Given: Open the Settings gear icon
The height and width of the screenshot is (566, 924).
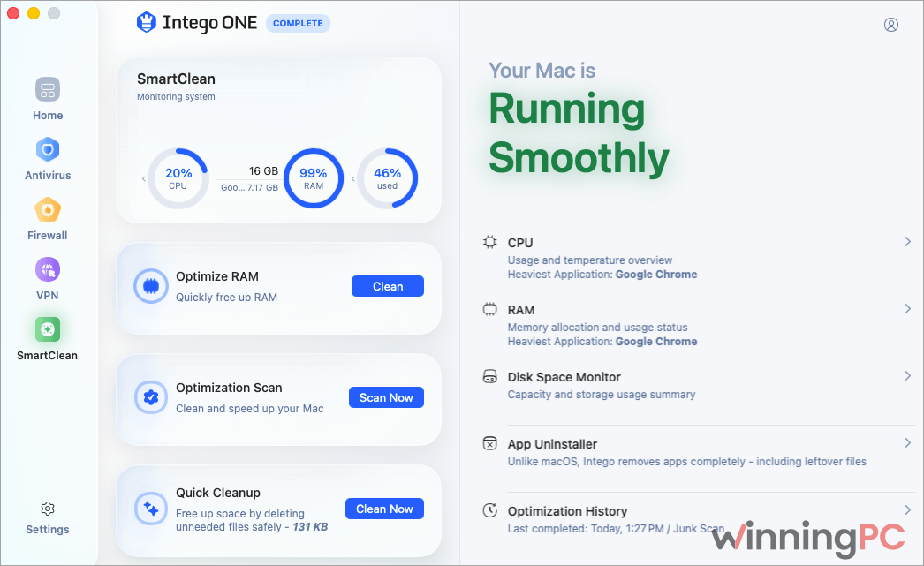Looking at the screenshot, I should (48, 509).
